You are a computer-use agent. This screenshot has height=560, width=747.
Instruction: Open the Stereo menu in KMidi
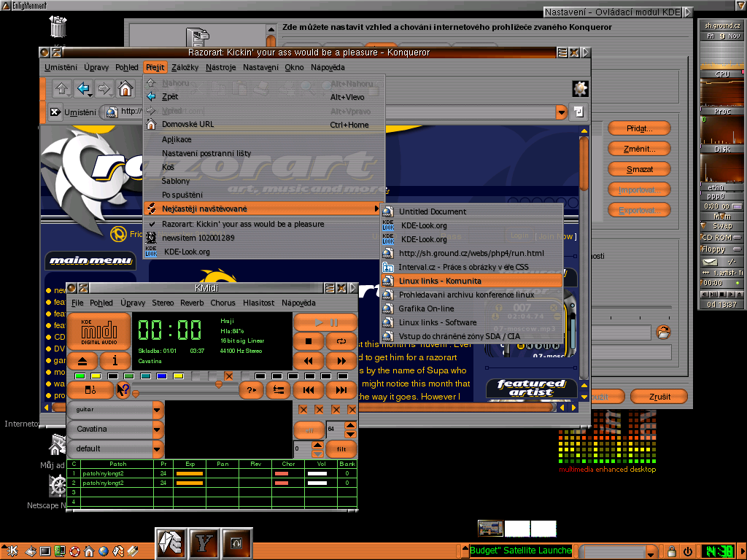click(163, 303)
